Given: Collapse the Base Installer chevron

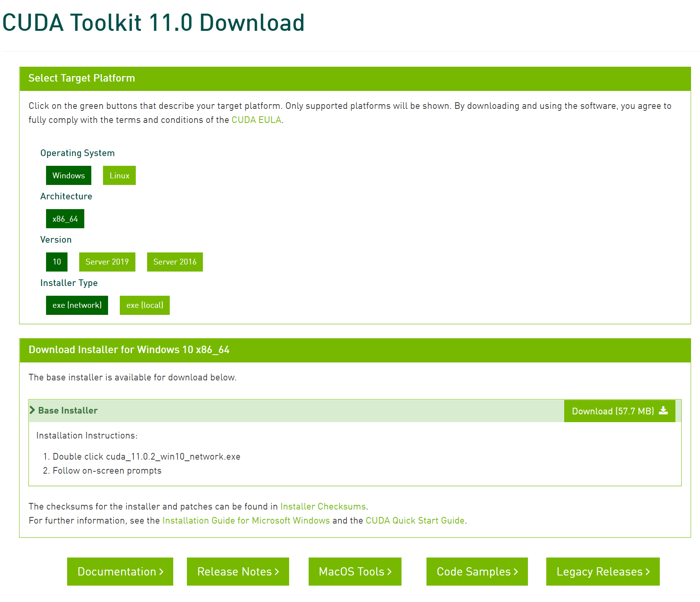Looking at the screenshot, I should pyautogui.click(x=32, y=410).
